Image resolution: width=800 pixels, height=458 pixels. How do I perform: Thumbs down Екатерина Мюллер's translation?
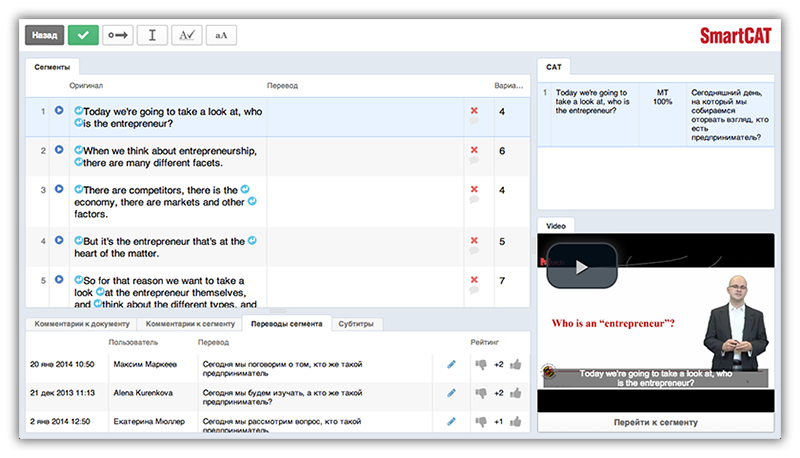click(481, 422)
